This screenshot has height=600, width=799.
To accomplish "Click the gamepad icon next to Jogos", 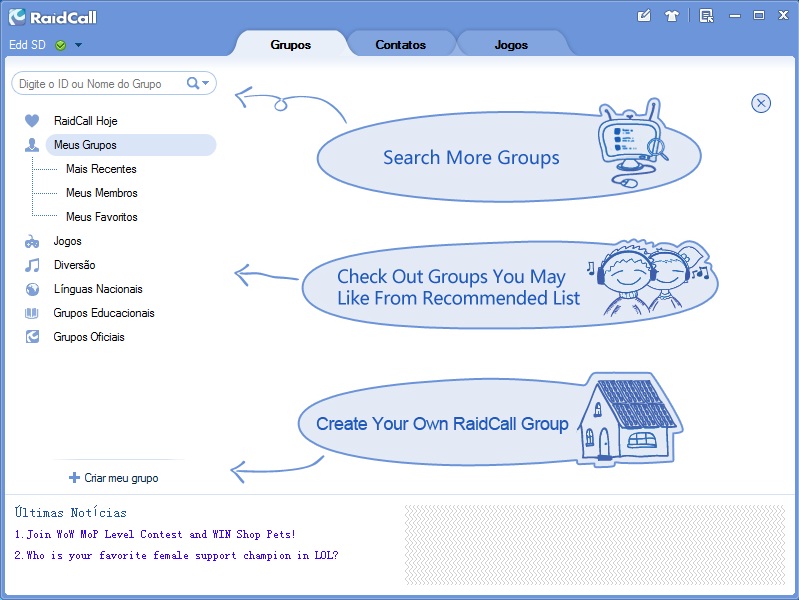I will 32,241.
